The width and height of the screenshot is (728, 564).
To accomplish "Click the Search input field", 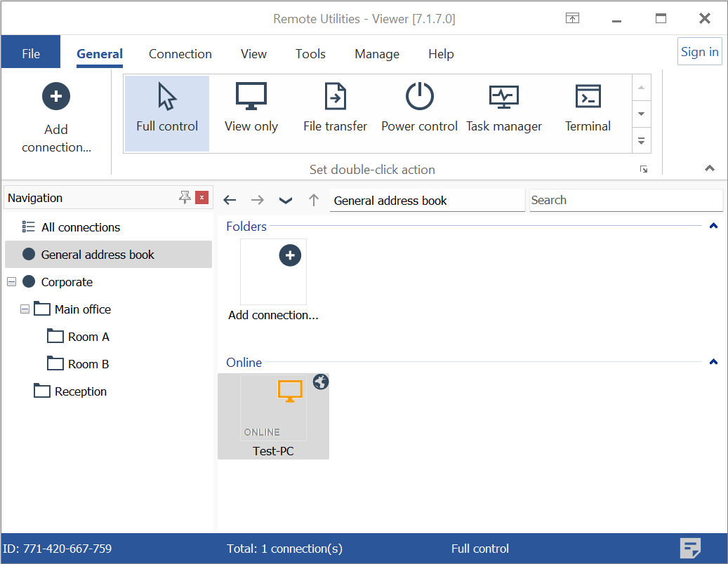I will point(625,200).
